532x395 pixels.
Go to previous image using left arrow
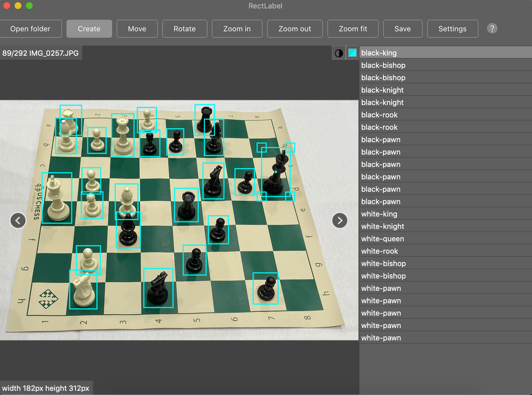tap(18, 220)
